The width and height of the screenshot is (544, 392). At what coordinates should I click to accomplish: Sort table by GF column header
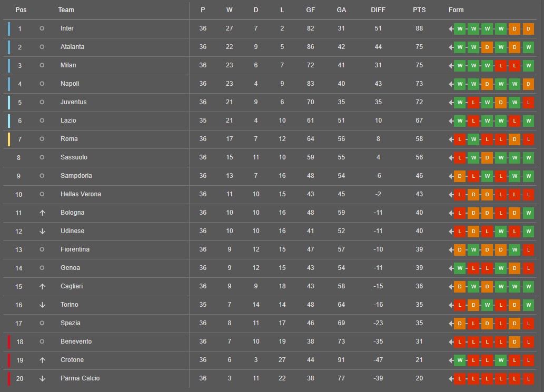[311, 10]
